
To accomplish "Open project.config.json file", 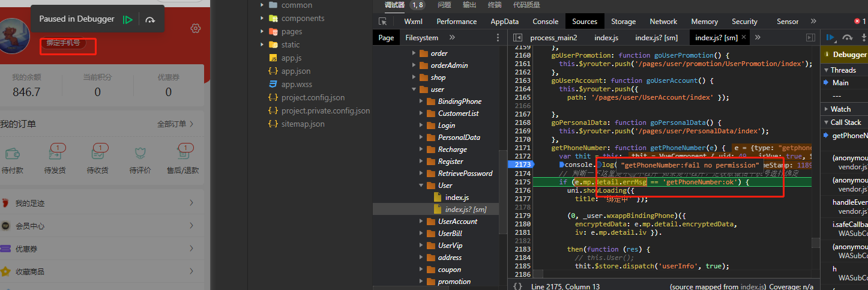I will (313, 97).
